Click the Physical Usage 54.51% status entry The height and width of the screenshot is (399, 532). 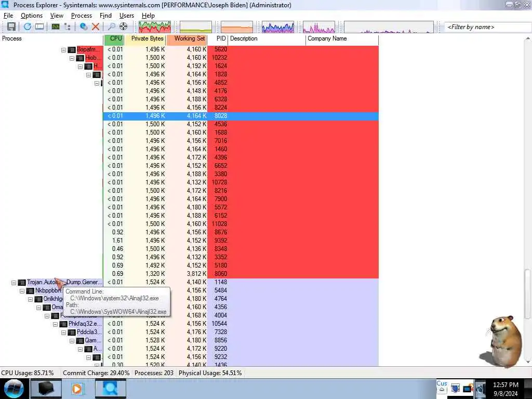point(210,373)
